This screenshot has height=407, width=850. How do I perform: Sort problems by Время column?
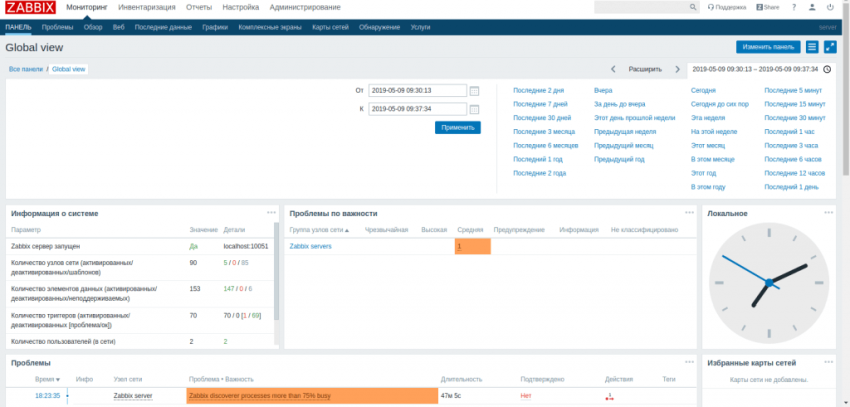click(x=47, y=379)
